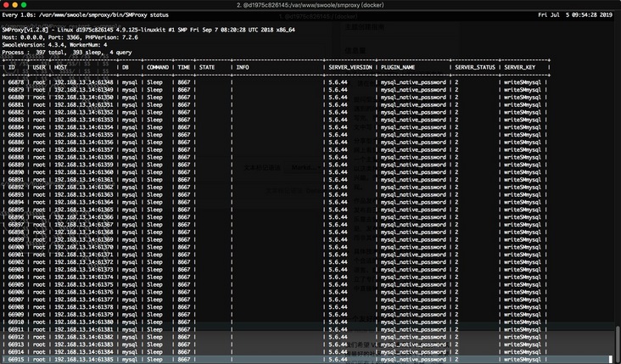Click host 192.168.13.14:61360 in the table
Viewport: 621px width, 364px height.
pyautogui.click(x=83, y=171)
